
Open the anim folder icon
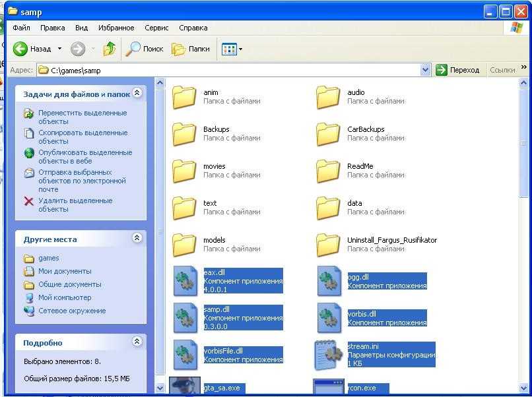[x=184, y=97]
